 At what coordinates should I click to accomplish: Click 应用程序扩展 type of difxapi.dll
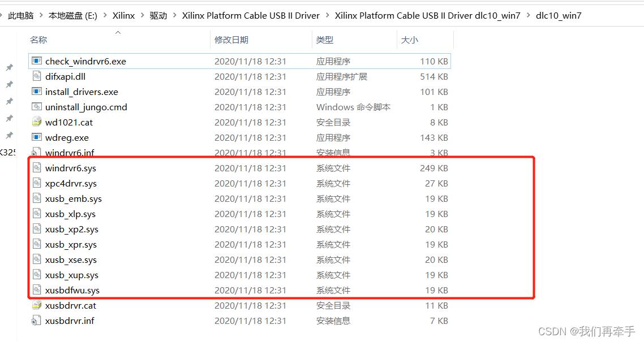tap(342, 77)
